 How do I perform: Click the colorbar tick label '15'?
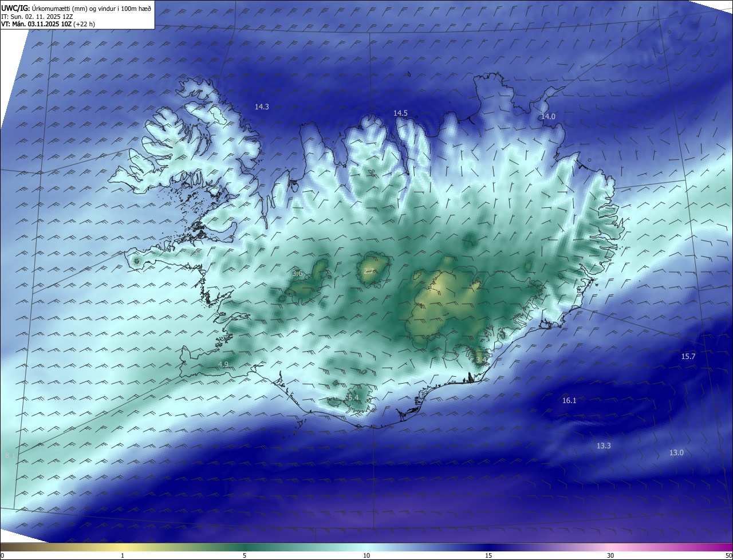tap(488, 555)
